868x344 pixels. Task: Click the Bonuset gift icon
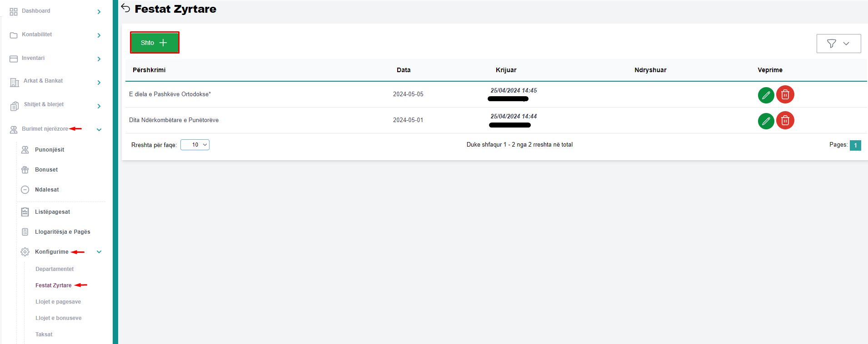point(25,170)
